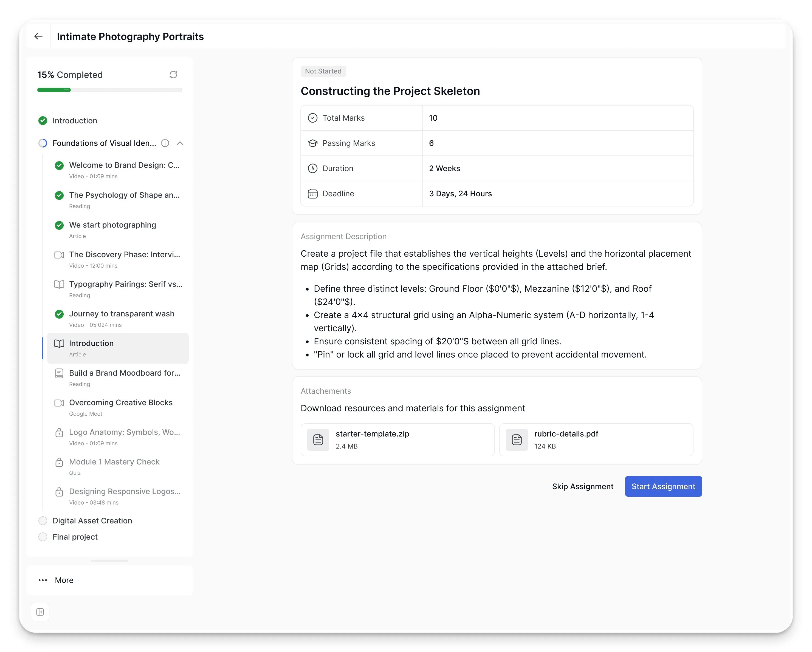
Task: Click the in-progress circle for Foundations module
Action: click(x=43, y=143)
